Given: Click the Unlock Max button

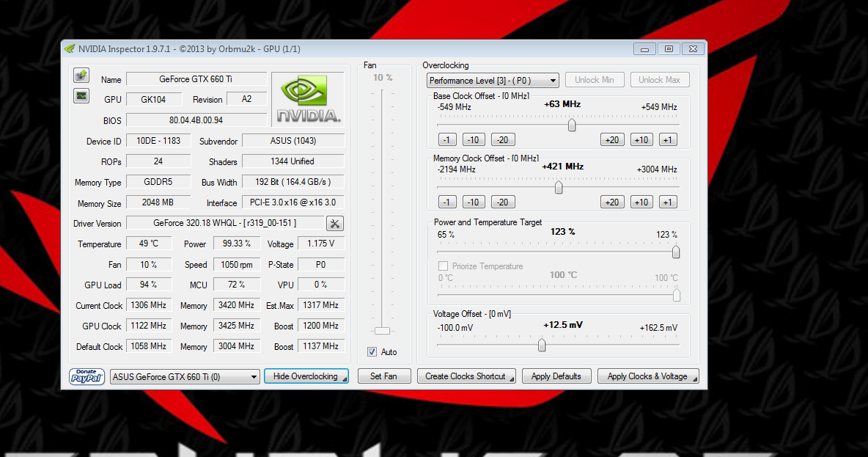Looking at the screenshot, I should pyautogui.click(x=659, y=80).
